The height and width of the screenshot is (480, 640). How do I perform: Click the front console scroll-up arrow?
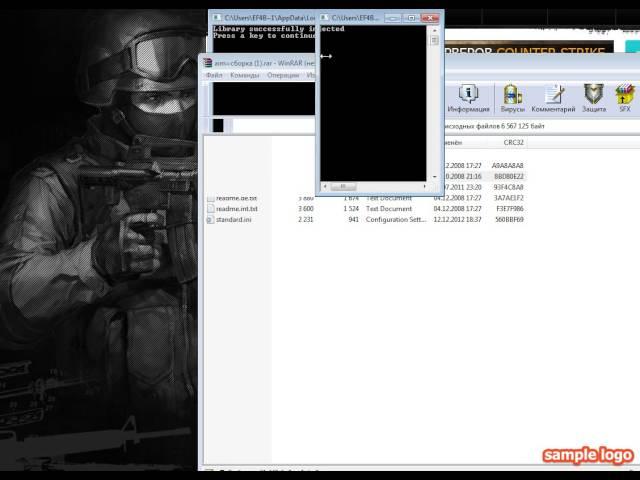[434, 30]
